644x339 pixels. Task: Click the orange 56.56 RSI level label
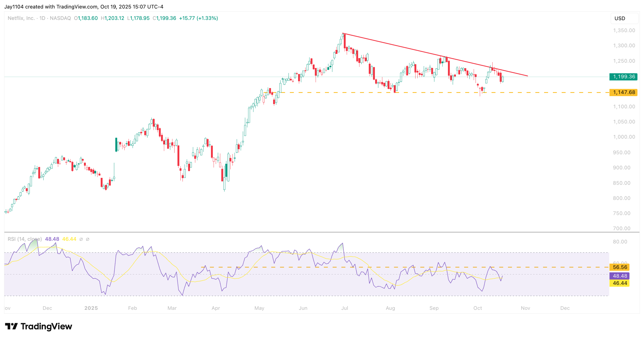click(619, 267)
